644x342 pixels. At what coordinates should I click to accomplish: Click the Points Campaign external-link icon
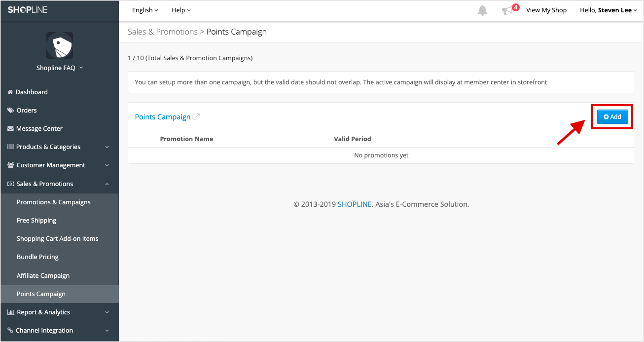196,116
